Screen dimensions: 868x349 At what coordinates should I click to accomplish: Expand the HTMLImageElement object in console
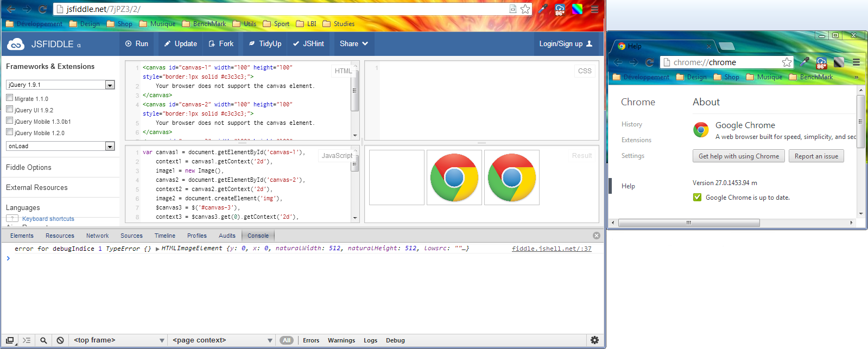tap(158, 249)
